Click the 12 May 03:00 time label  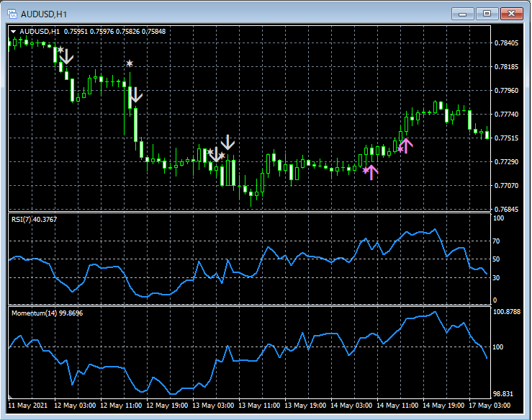point(75,406)
